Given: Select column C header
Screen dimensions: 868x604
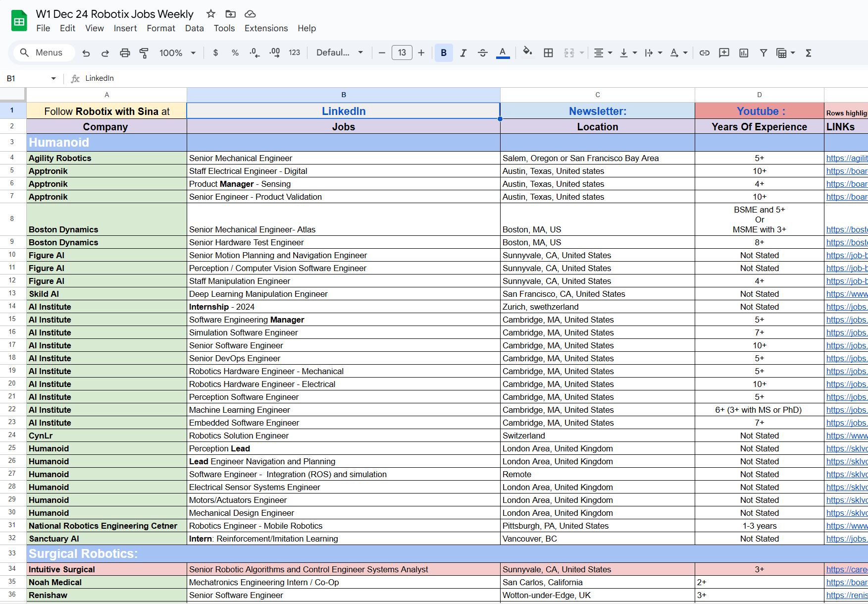Looking at the screenshot, I should 598,95.
